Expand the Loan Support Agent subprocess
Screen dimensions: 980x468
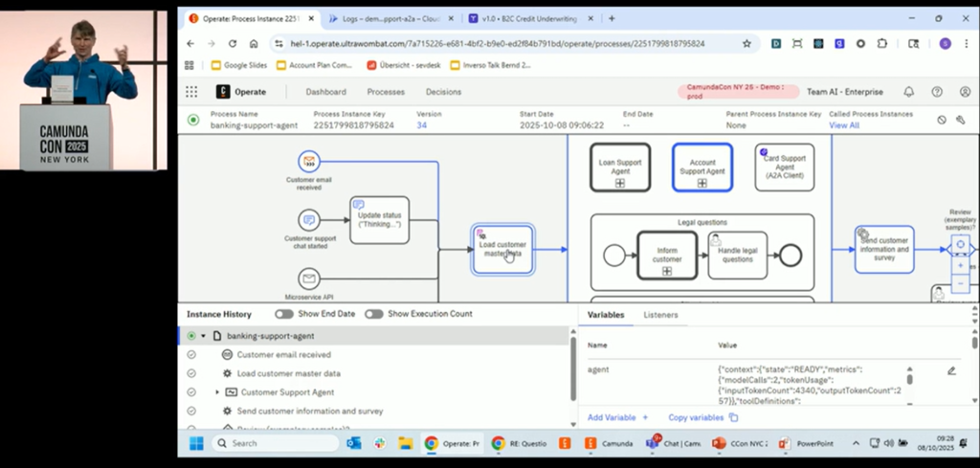click(619, 183)
